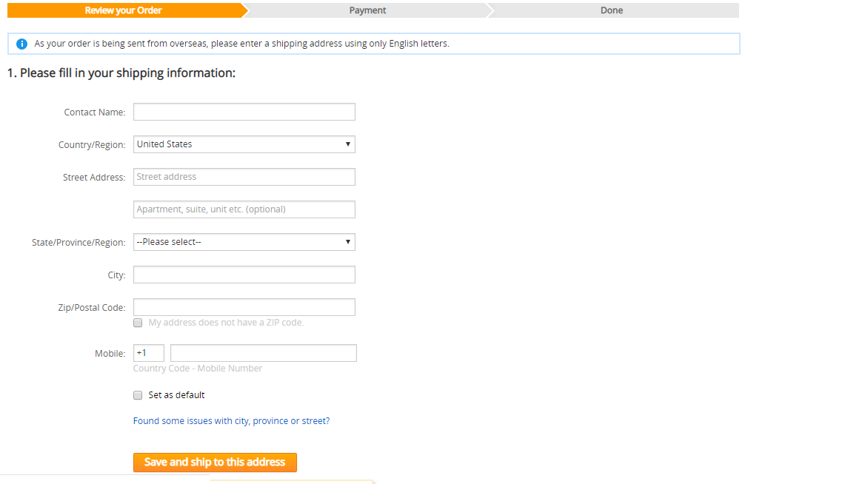Image resolution: width=868 pixels, height=484 pixels.
Task: Click the +1 country code field
Action: pyautogui.click(x=148, y=353)
